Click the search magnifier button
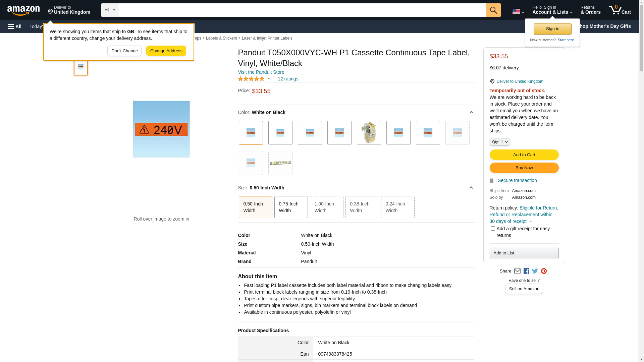This screenshot has height=362, width=644. [x=493, y=10]
